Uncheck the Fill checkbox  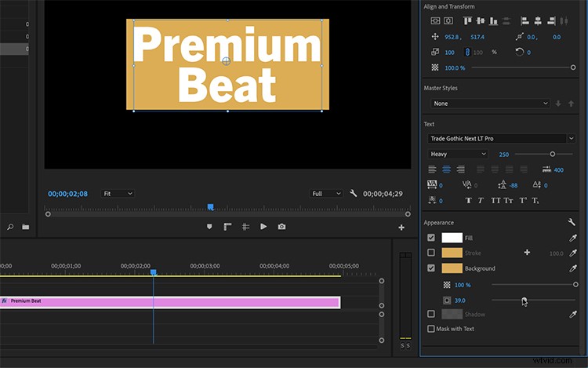431,238
